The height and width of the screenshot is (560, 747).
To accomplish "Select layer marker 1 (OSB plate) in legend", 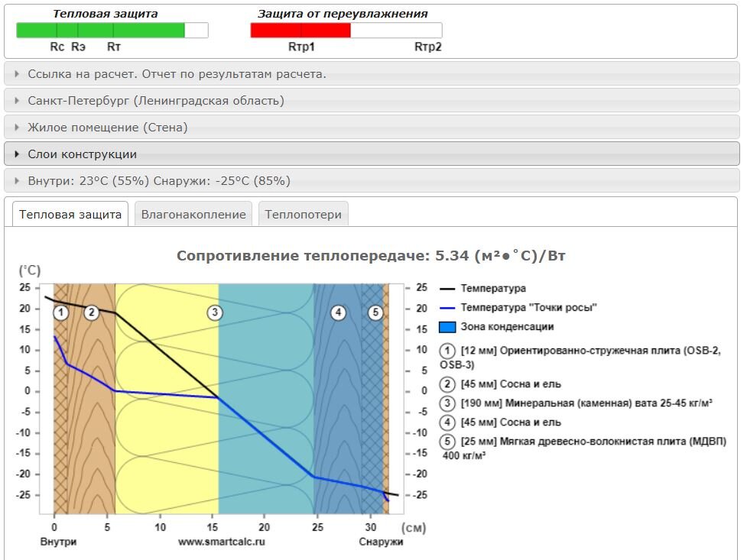I will (447, 349).
